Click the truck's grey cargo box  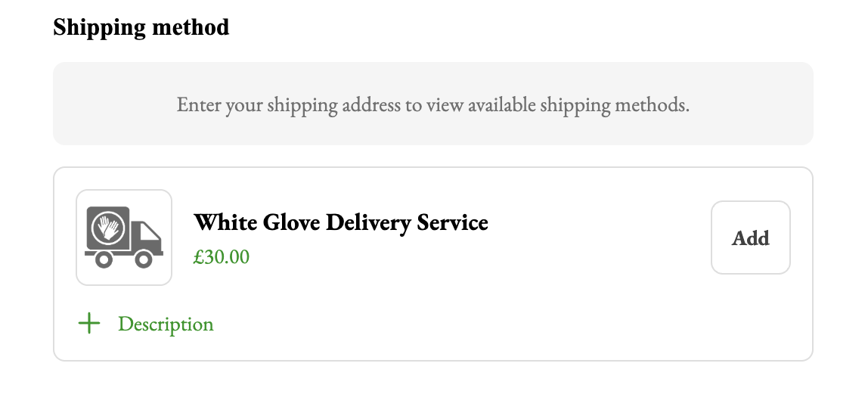(x=108, y=228)
